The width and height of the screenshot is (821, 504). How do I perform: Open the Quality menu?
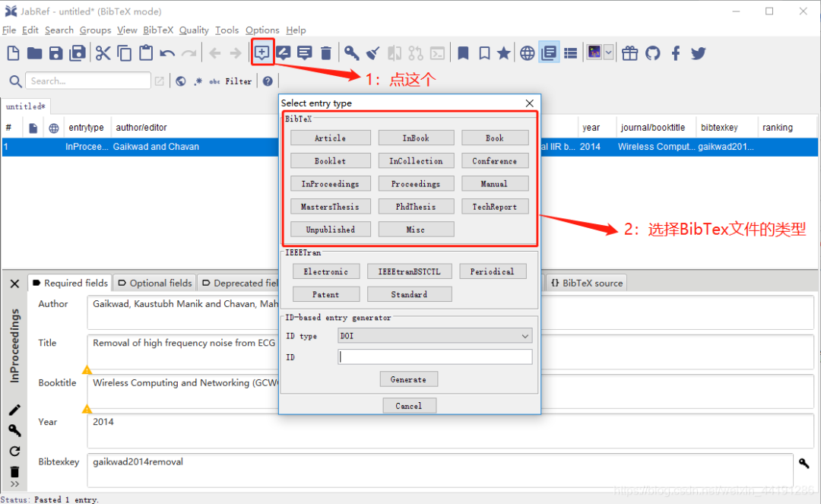pyautogui.click(x=194, y=30)
